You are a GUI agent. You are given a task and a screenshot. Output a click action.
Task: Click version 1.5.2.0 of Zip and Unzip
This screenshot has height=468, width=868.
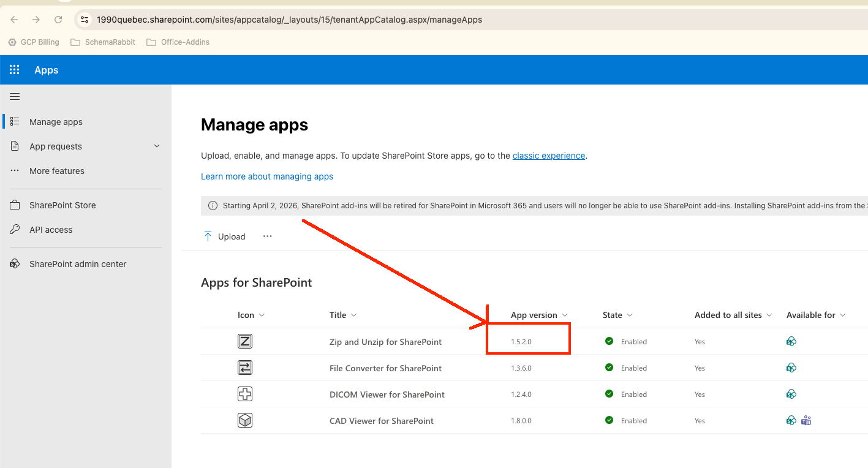point(521,342)
